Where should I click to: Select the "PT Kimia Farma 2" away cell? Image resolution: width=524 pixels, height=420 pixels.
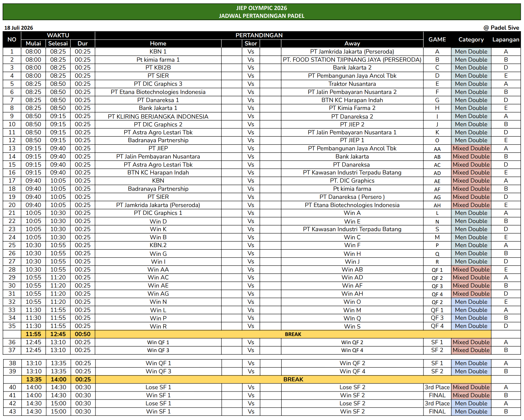tap(352, 108)
